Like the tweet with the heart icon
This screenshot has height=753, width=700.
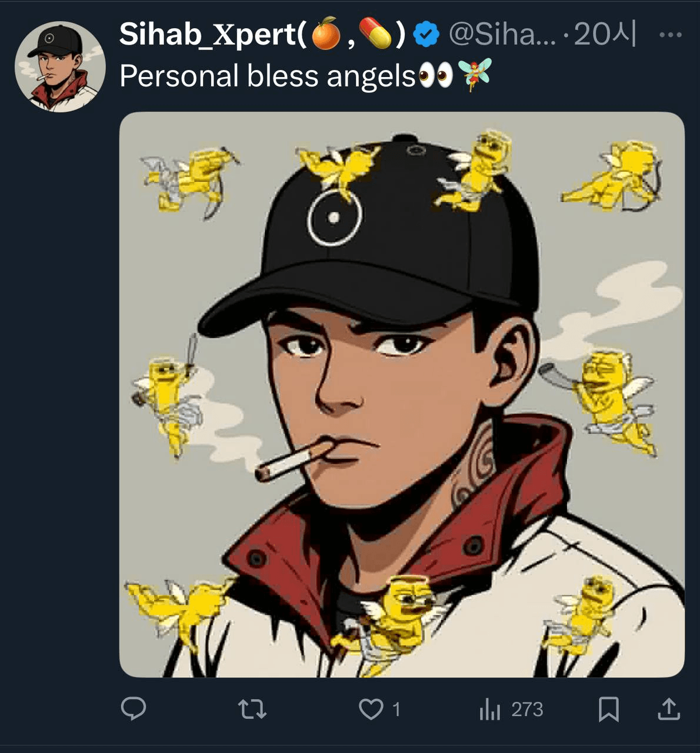tap(371, 709)
